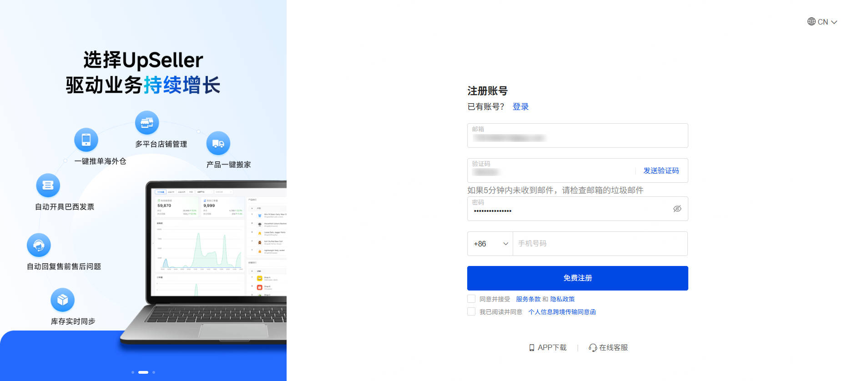Click the 多平台店铺管理 label

[x=161, y=144]
